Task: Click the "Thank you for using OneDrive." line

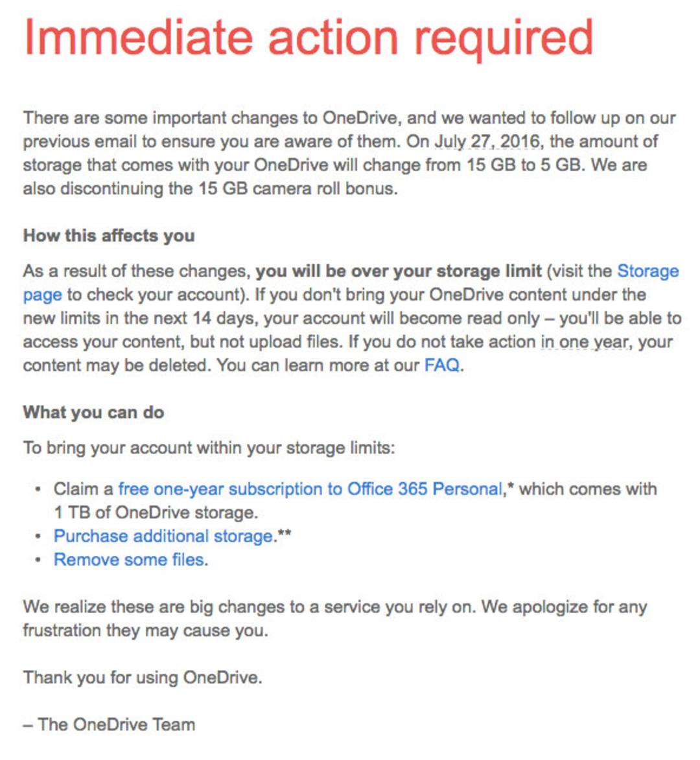Action: (x=143, y=678)
